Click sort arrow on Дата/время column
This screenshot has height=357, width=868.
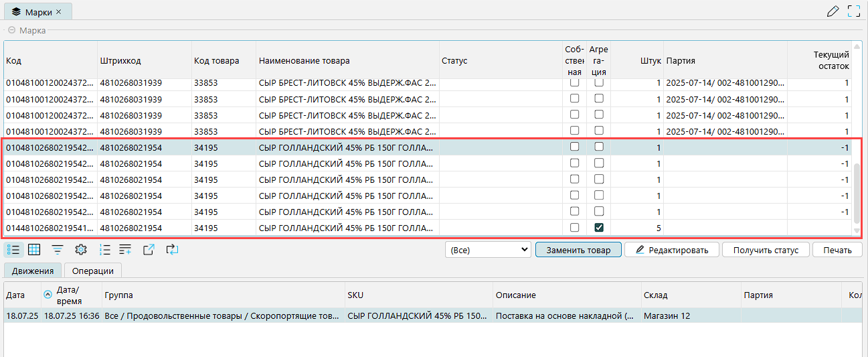click(48, 295)
